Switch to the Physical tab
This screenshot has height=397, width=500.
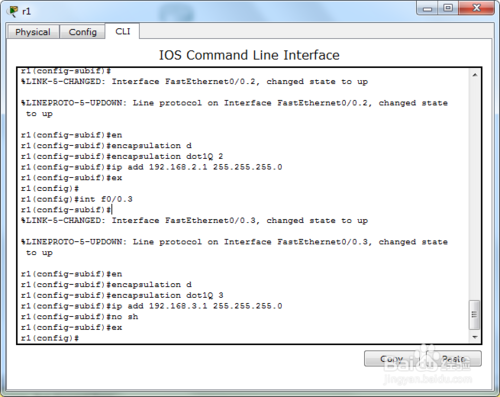tap(33, 32)
